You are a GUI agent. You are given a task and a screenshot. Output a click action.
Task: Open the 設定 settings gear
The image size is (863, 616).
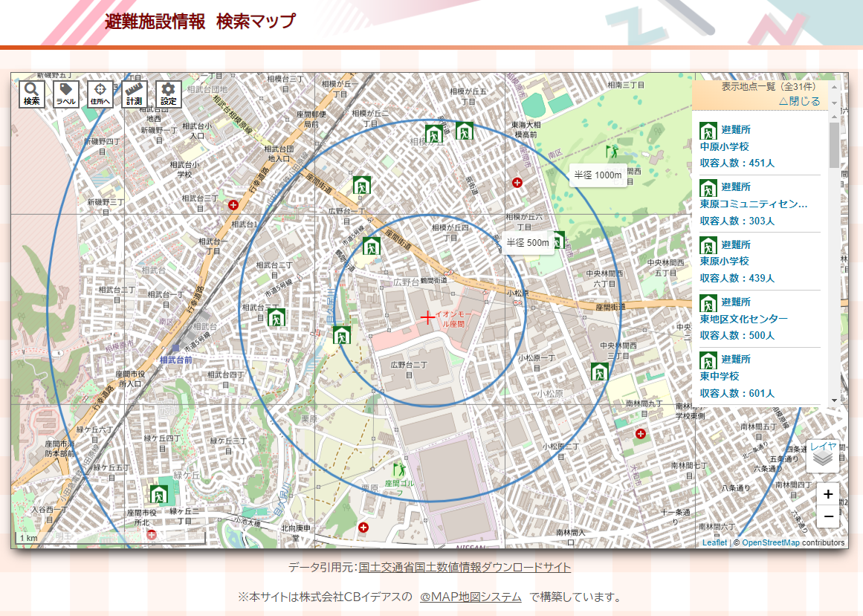click(169, 94)
